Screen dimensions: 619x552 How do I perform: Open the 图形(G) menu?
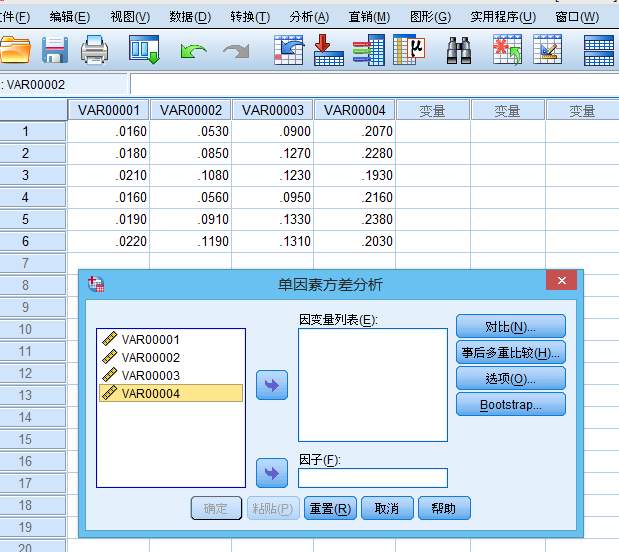[430, 17]
